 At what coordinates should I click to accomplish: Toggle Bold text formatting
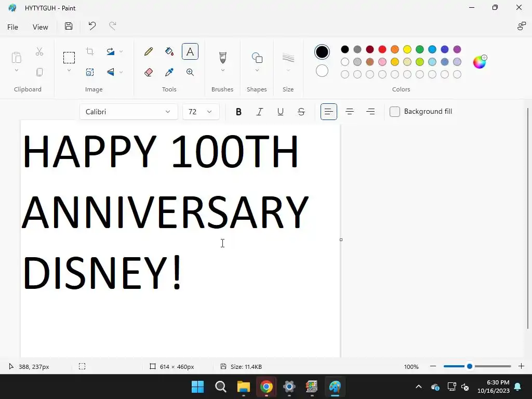click(x=238, y=112)
